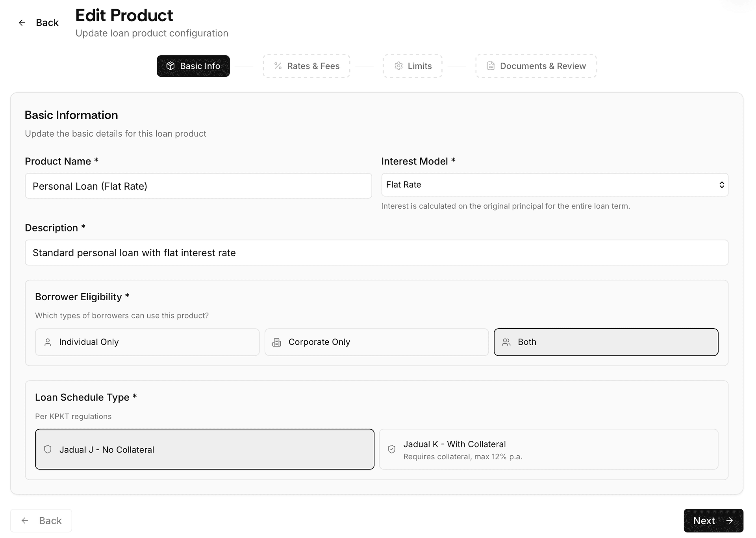Click the Product Name input field

point(198,186)
